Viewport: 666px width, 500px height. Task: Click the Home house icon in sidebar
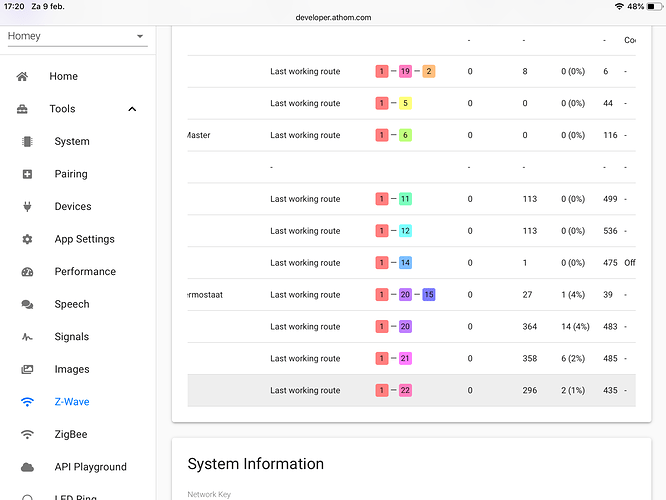click(x=22, y=76)
